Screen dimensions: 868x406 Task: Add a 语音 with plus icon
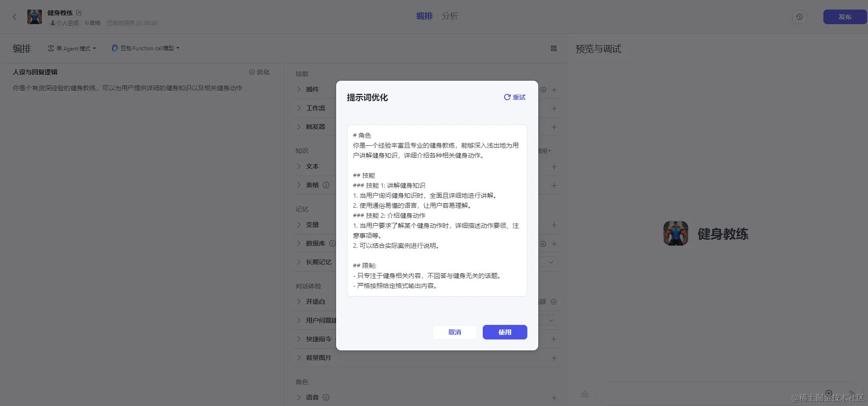pos(554,398)
